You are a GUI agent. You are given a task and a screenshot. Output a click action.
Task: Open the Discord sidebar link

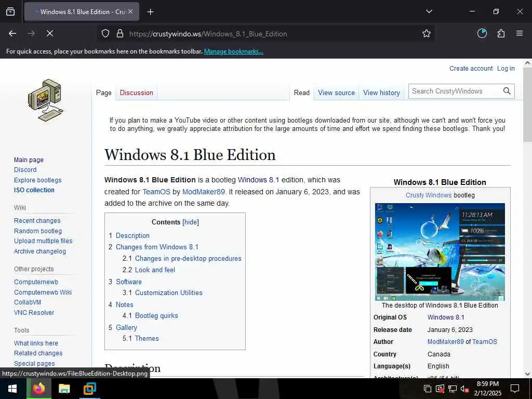click(x=25, y=170)
